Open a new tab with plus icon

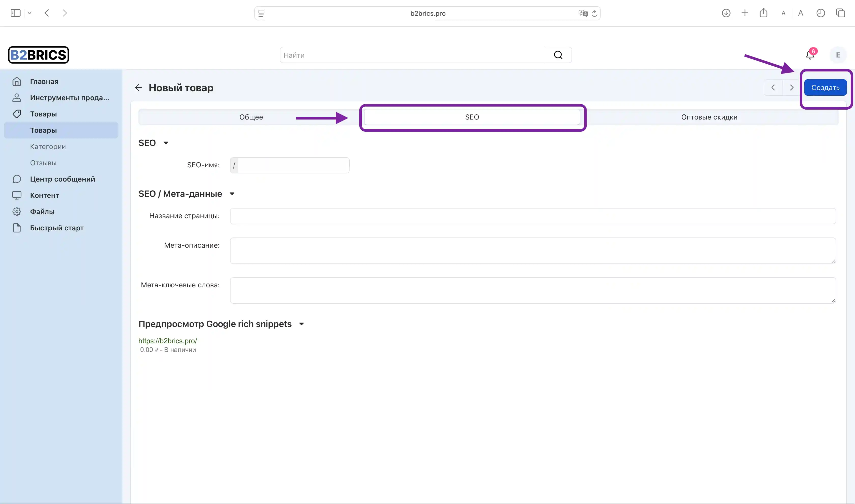click(745, 13)
